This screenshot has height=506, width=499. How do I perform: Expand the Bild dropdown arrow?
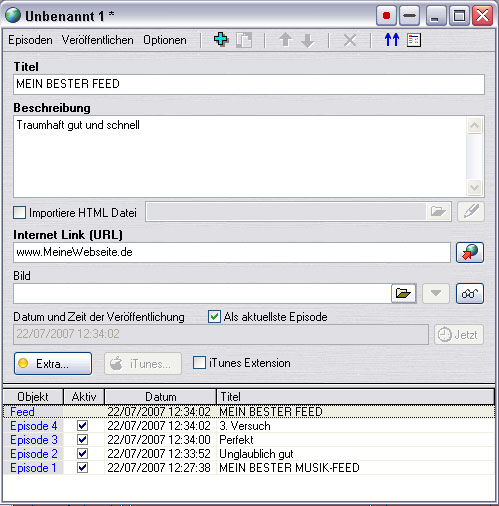coord(436,293)
